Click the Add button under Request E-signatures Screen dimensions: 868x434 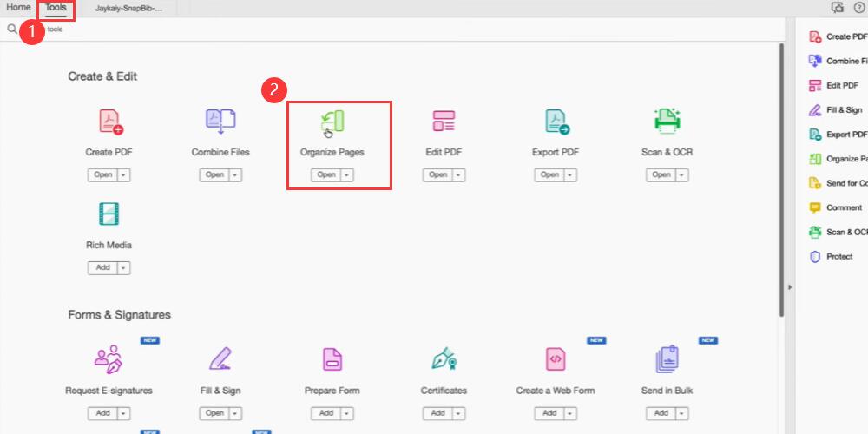click(x=103, y=413)
